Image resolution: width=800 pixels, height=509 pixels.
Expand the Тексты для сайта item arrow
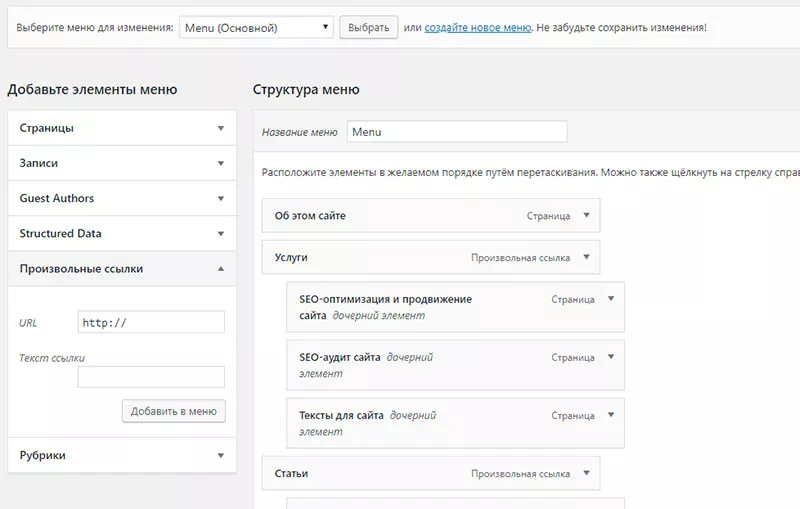611,415
